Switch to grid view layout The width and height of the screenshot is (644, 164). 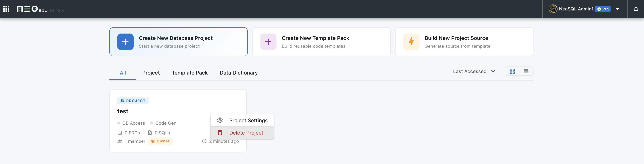[512, 71]
